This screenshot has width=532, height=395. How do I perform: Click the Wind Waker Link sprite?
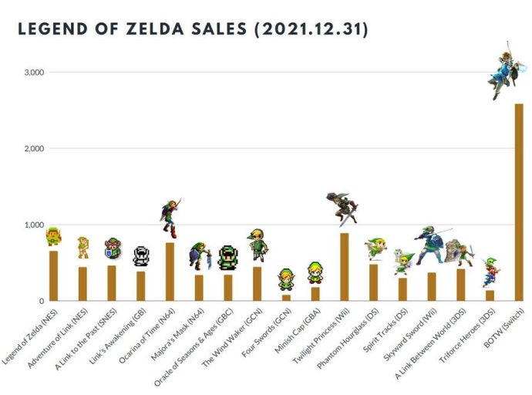[x=257, y=245]
